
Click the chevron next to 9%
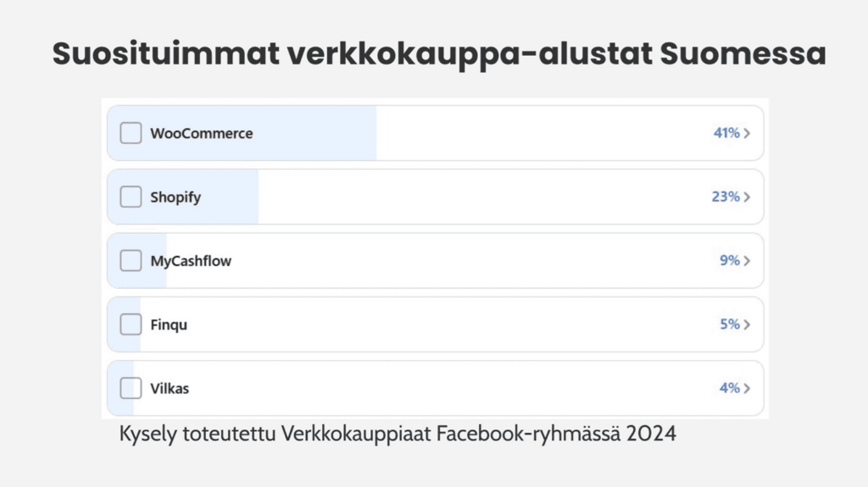point(747,261)
